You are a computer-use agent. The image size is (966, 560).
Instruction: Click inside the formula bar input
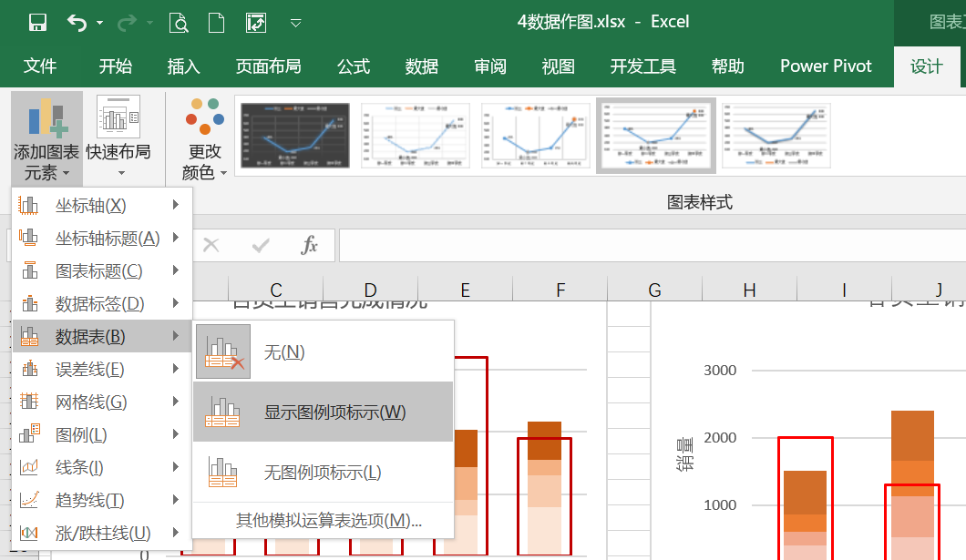tap(653, 246)
